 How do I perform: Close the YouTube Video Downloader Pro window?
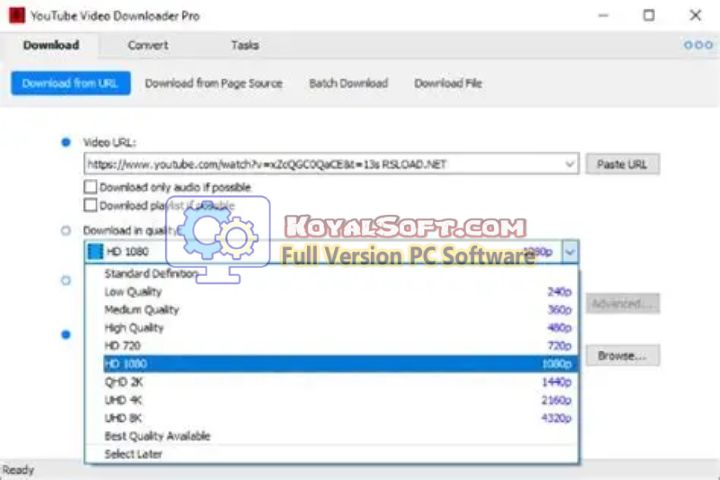coord(695,15)
